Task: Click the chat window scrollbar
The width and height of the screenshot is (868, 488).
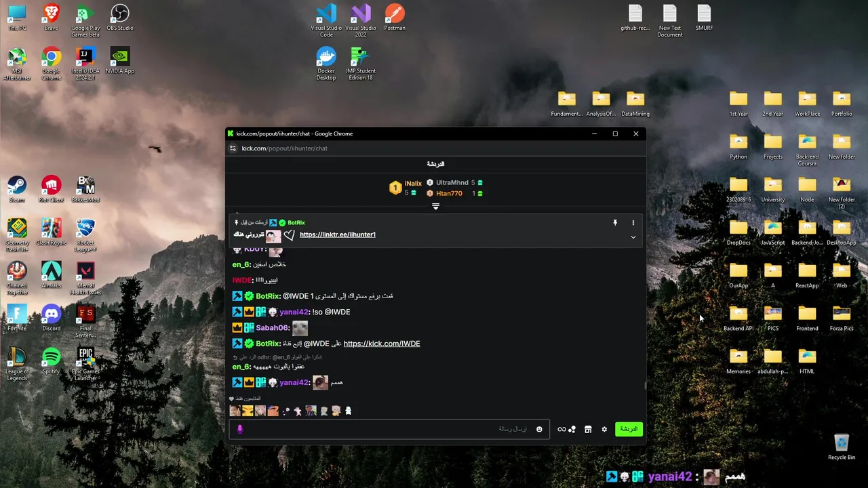Action: point(645,386)
